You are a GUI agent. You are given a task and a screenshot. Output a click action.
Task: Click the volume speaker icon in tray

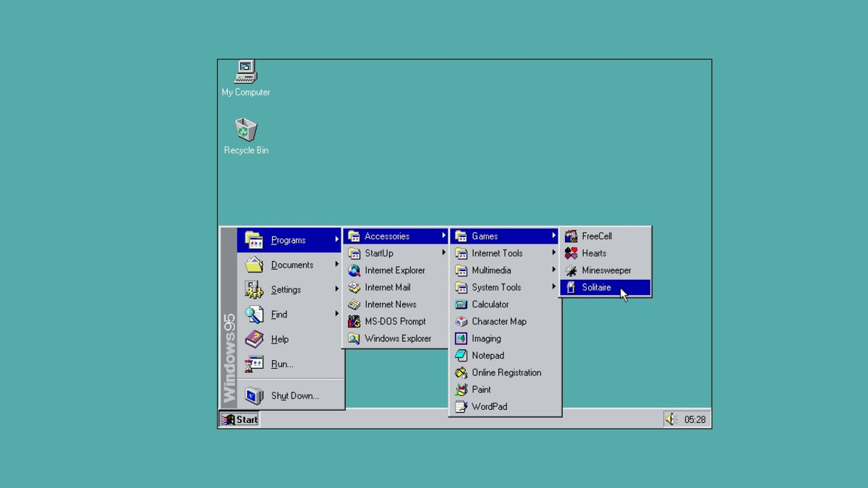[671, 419]
